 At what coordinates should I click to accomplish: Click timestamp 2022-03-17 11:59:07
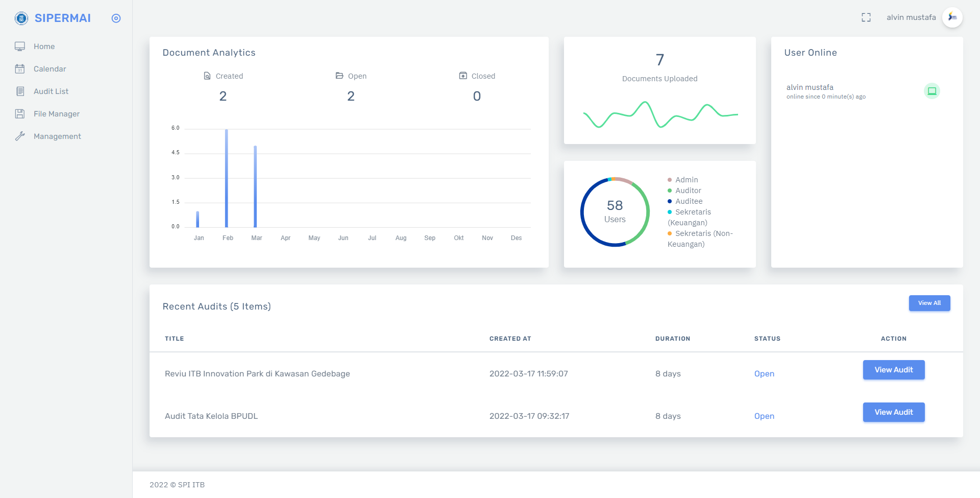529,374
